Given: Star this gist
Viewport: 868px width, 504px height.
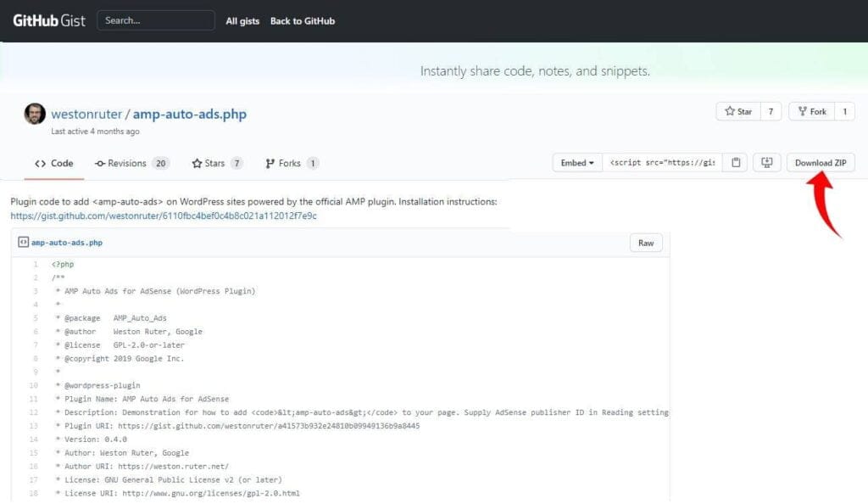Looking at the screenshot, I should pos(738,111).
